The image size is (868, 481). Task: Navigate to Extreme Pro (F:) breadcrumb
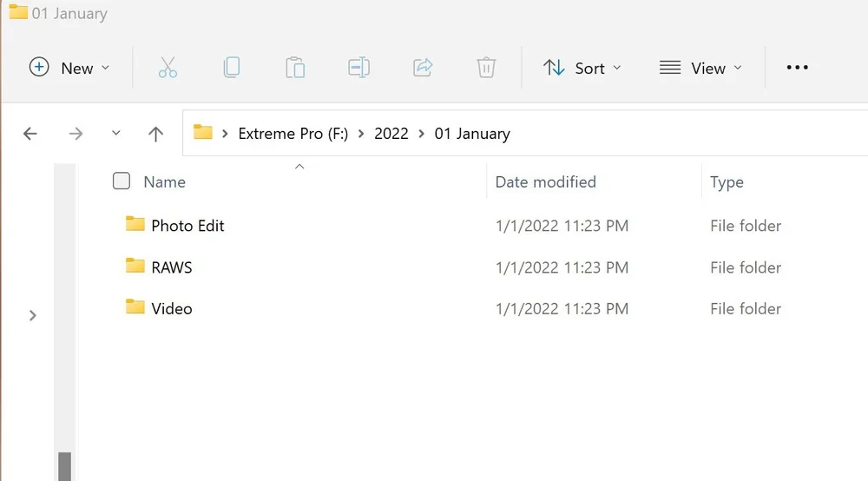pyautogui.click(x=293, y=134)
